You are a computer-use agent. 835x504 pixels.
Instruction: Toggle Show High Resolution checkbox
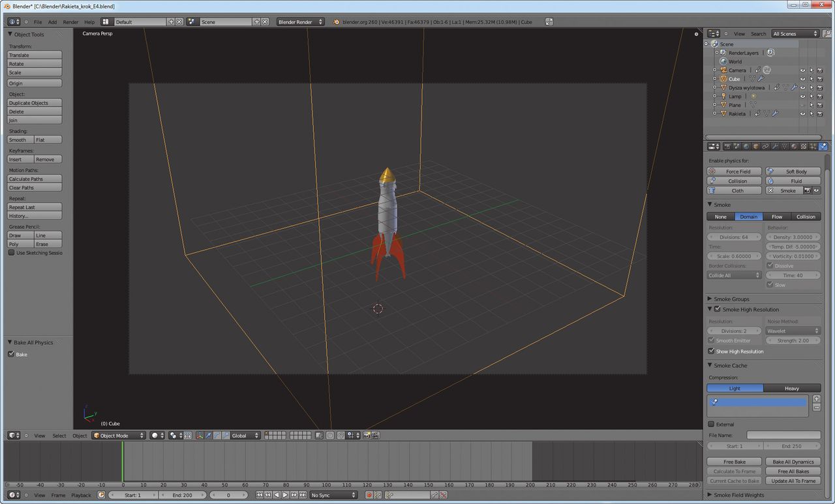[712, 351]
